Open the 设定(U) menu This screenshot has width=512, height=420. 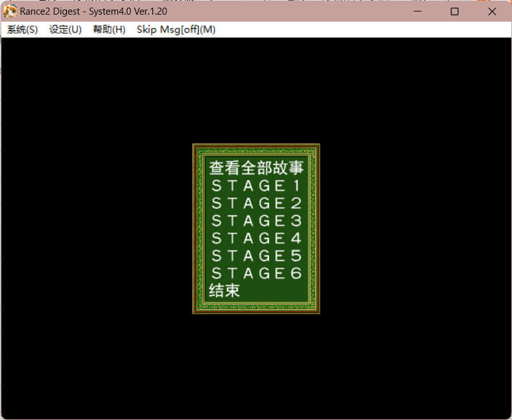point(65,30)
